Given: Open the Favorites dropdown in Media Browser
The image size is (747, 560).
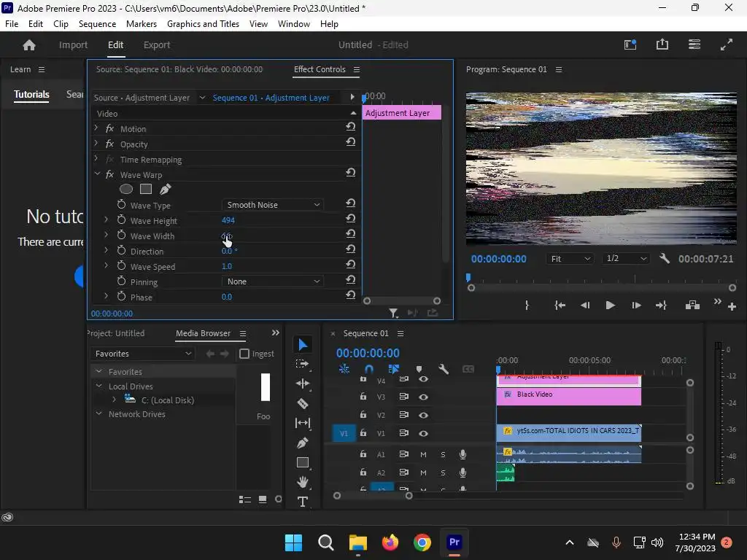Looking at the screenshot, I should click(142, 354).
